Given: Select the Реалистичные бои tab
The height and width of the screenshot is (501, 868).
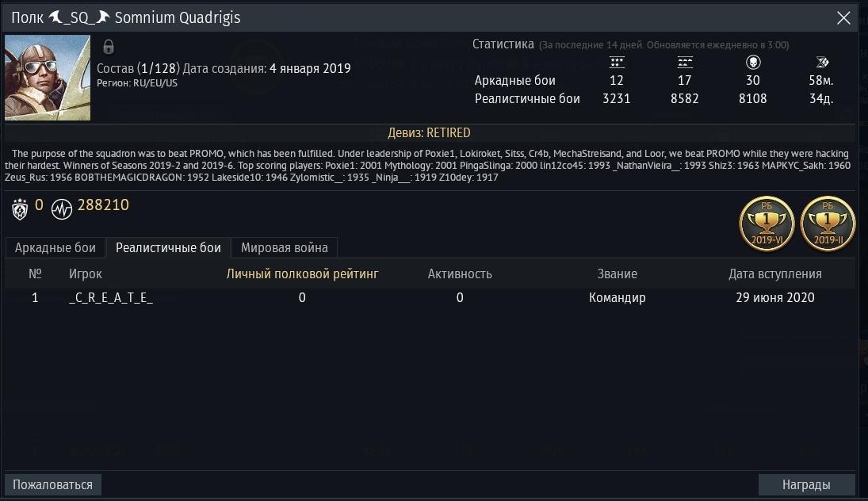Looking at the screenshot, I should click(168, 247).
